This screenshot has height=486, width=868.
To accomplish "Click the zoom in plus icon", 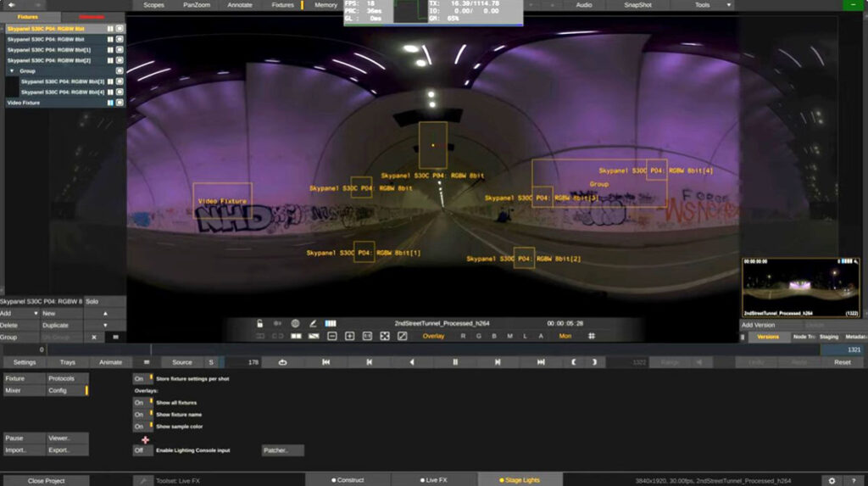I will [349, 337].
